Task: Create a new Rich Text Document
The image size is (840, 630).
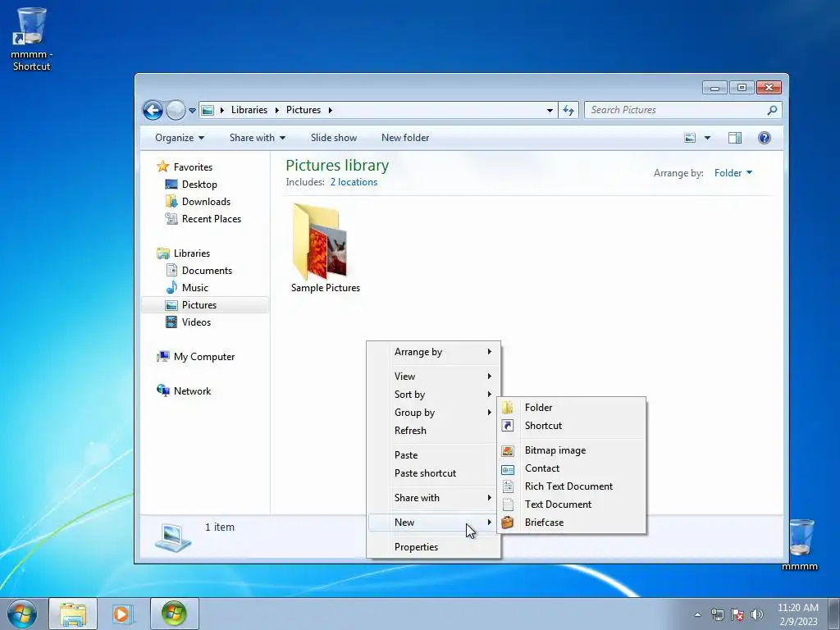Action: (572, 486)
